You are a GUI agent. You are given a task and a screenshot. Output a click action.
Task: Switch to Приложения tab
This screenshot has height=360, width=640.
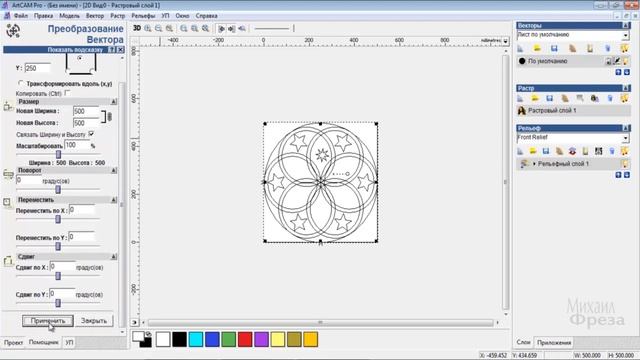pyautogui.click(x=554, y=343)
